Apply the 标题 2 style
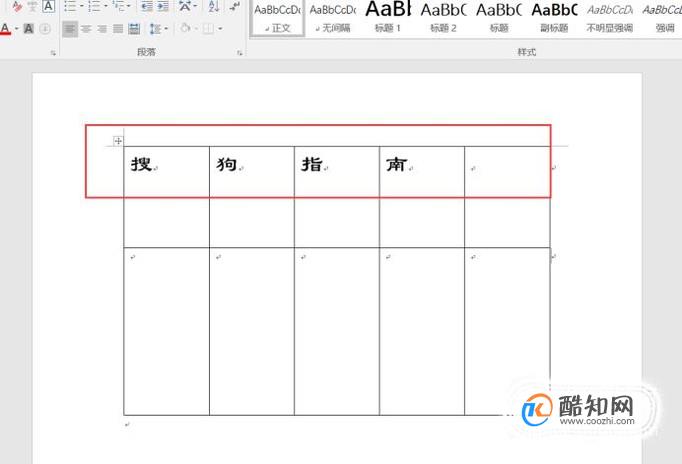Image resolution: width=682 pixels, height=464 pixels. click(x=443, y=18)
